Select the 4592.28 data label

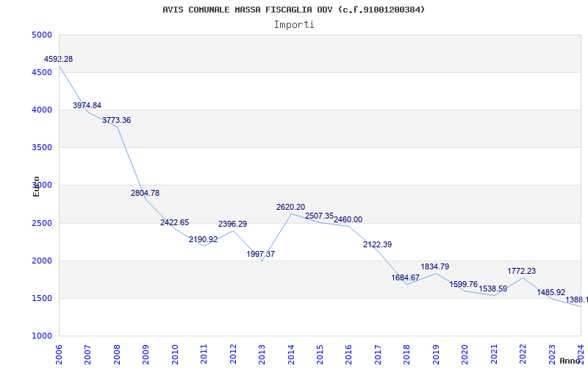click(58, 59)
